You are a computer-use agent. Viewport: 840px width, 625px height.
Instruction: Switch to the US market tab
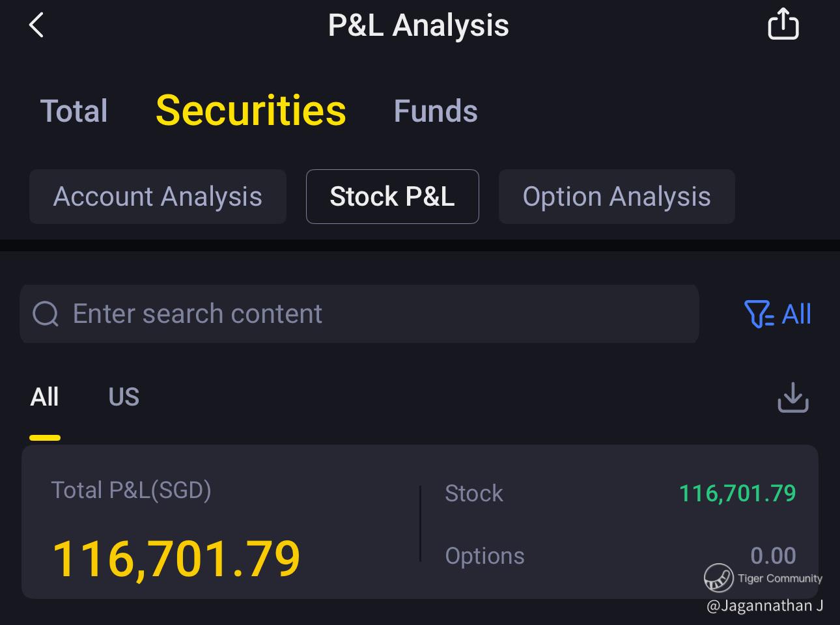pyautogui.click(x=124, y=397)
